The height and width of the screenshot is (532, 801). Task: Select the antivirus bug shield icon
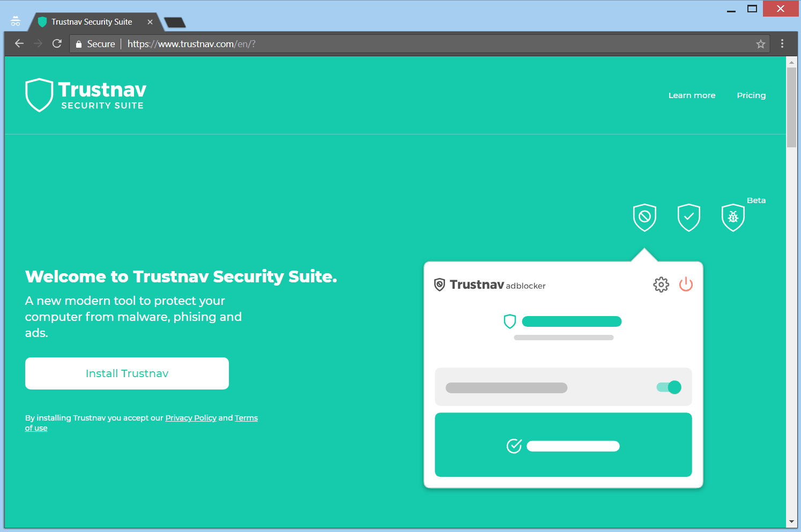pyautogui.click(x=733, y=217)
